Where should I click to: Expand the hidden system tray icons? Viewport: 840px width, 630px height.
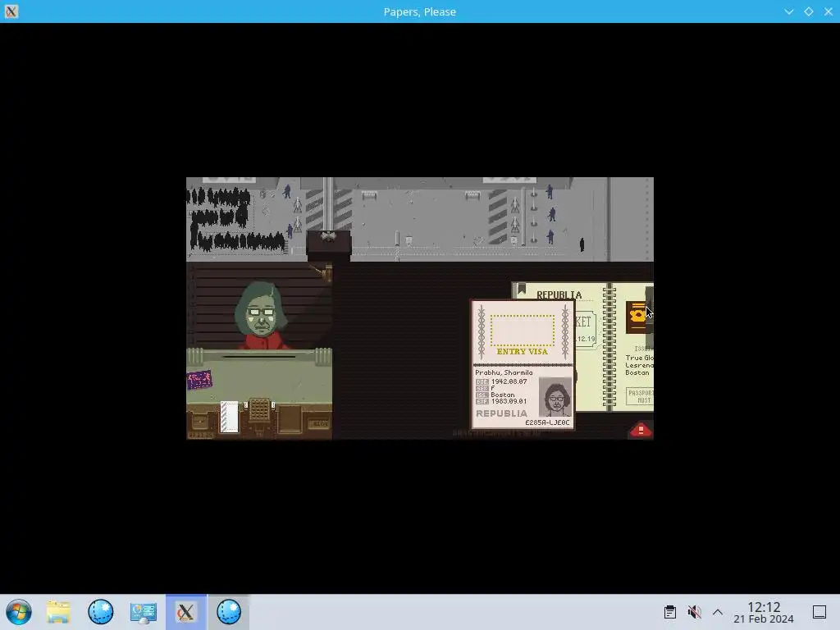[x=718, y=612]
